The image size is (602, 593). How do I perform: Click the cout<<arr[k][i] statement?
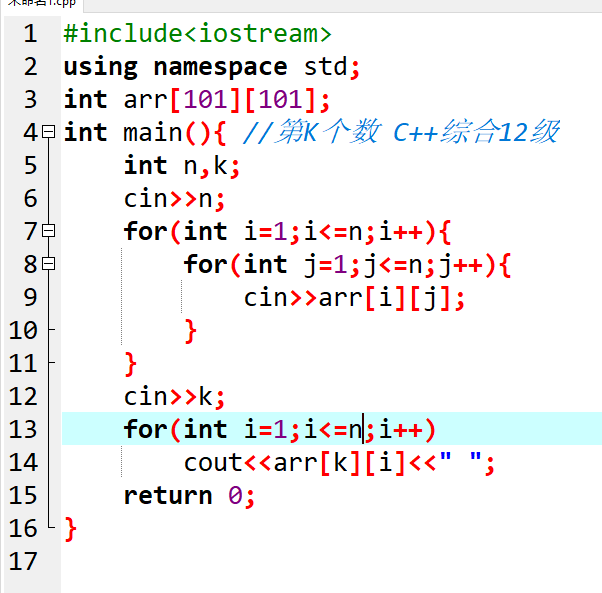tap(340, 463)
